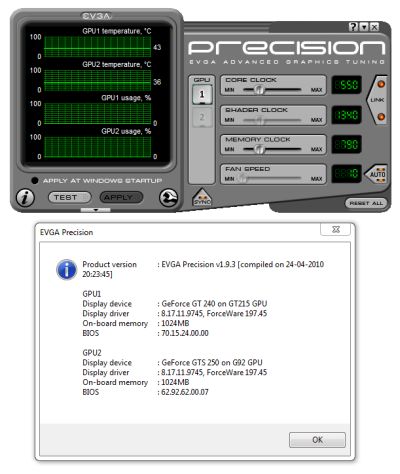Close the EVGA Precision info dialog
The image size is (400, 474).
pos(335,229)
